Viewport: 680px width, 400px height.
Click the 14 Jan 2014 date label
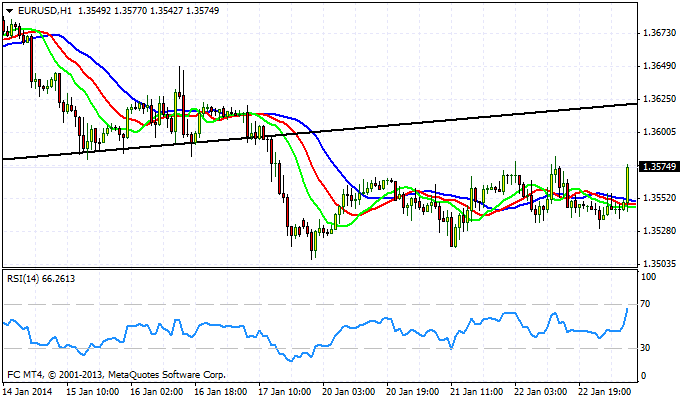27,391
